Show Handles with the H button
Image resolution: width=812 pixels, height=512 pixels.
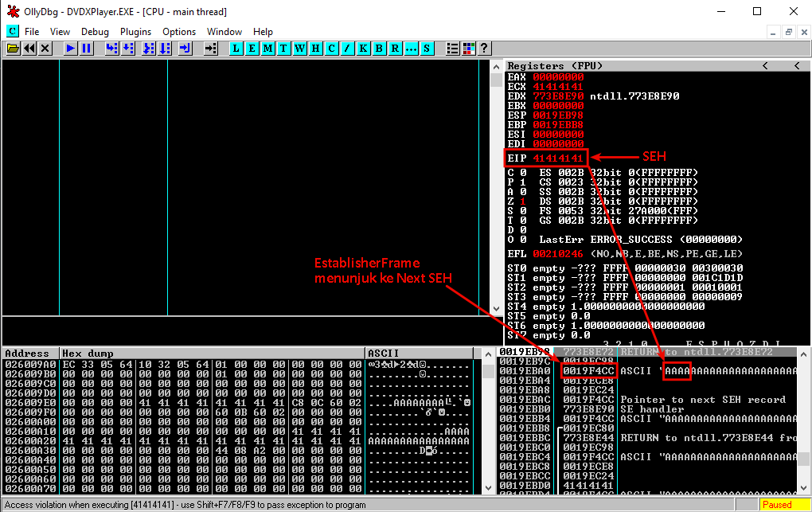click(316, 49)
